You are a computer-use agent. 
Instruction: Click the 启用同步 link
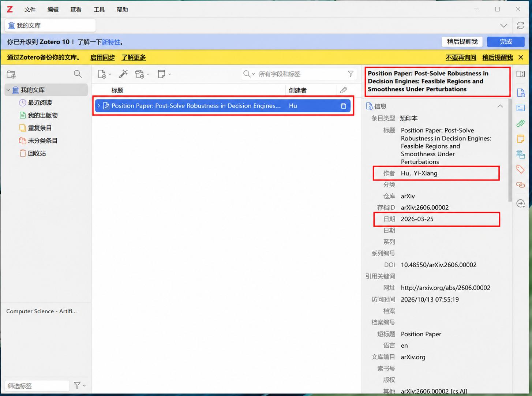click(x=102, y=57)
